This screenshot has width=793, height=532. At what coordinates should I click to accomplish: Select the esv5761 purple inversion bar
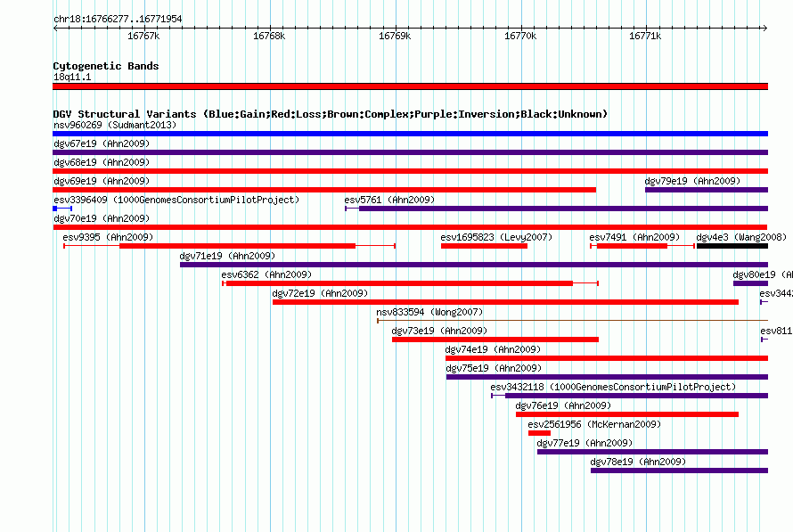coord(563,209)
